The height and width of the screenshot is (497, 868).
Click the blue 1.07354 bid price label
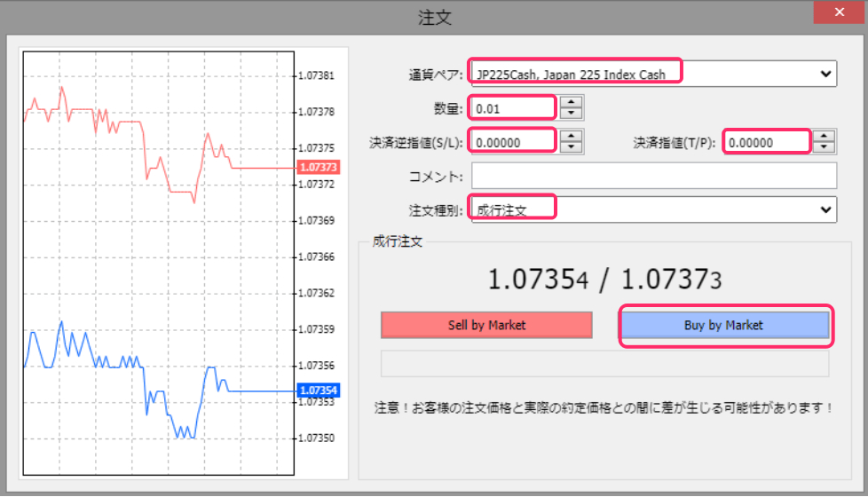[x=319, y=390]
